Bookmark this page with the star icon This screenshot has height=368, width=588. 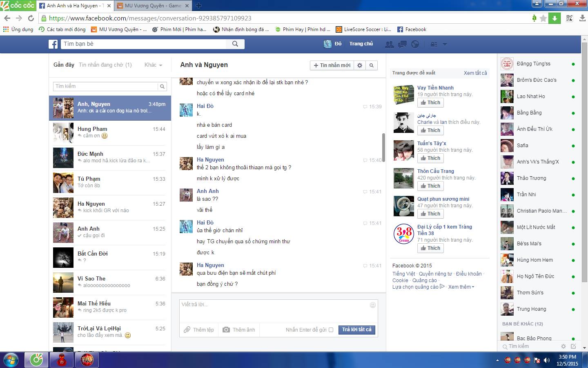(x=543, y=18)
